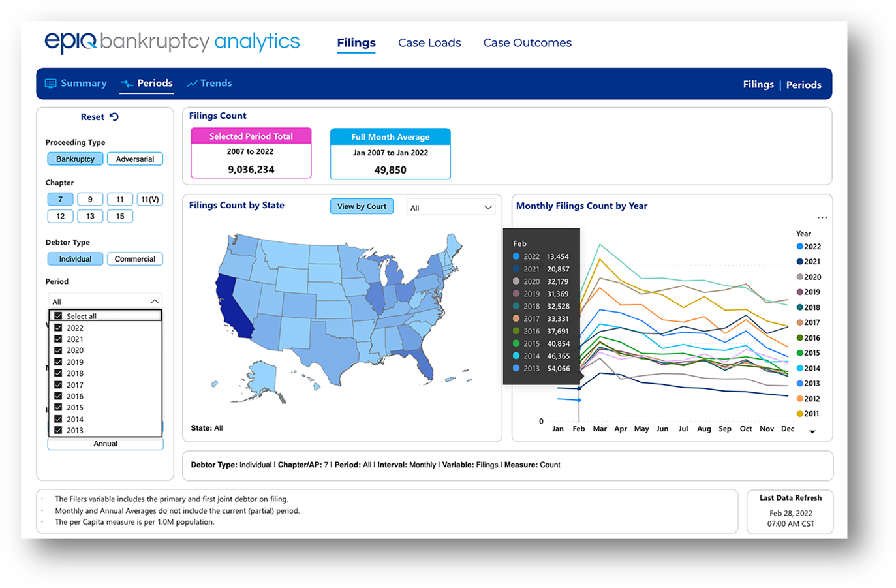Viewport: 896px width, 588px height.
Task: Select the Bankruptcy proceeding type
Action: pyautogui.click(x=75, y=159)
